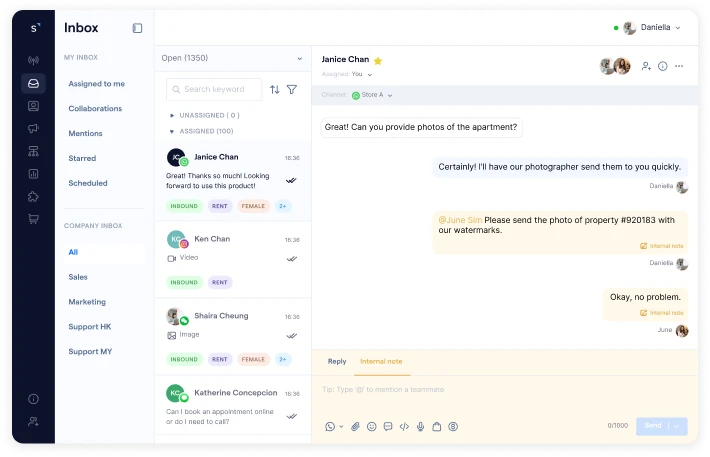This screenshot has height=457, width=710.
Task: Click the attachment paperclip icon
Action: click(x=355, y=427)
